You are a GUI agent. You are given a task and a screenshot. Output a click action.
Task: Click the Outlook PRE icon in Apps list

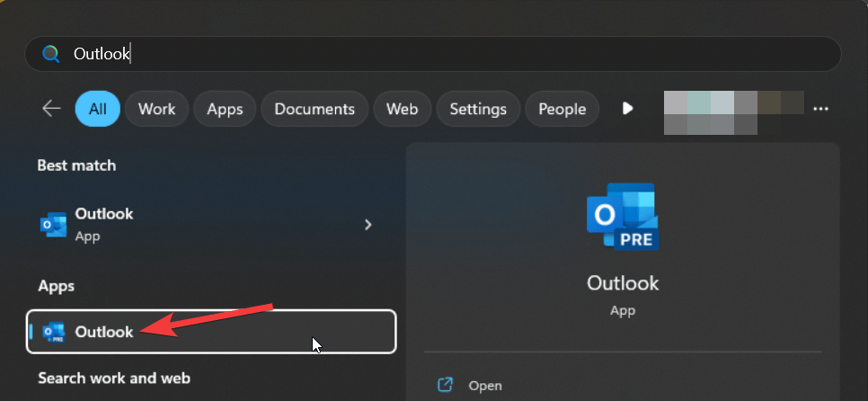click(54, 331)
